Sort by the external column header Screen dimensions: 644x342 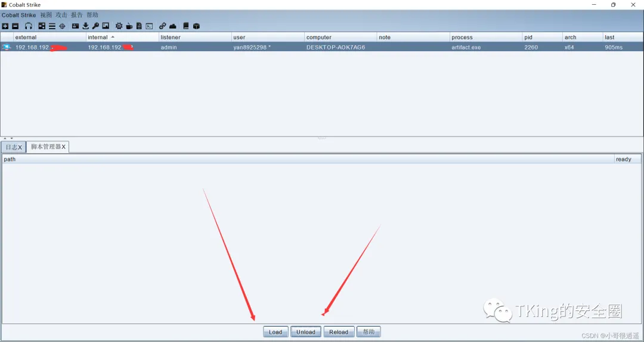pos(49,37)
